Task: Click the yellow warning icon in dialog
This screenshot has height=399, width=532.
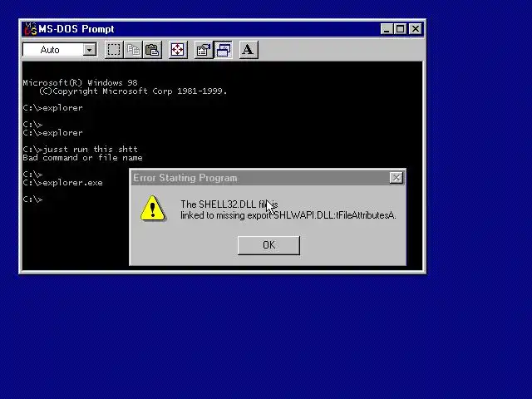Action: pyautogui.click(x=153, y=209)
